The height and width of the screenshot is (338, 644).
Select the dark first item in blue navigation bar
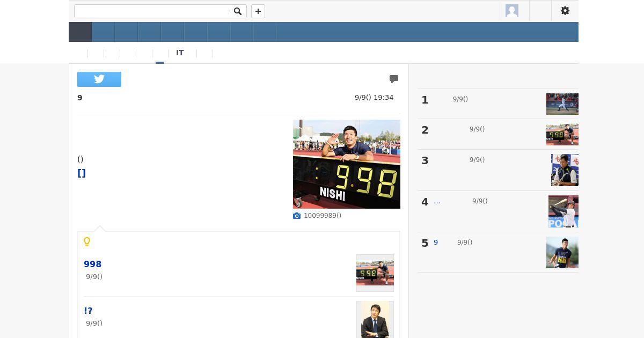point(80,32)
